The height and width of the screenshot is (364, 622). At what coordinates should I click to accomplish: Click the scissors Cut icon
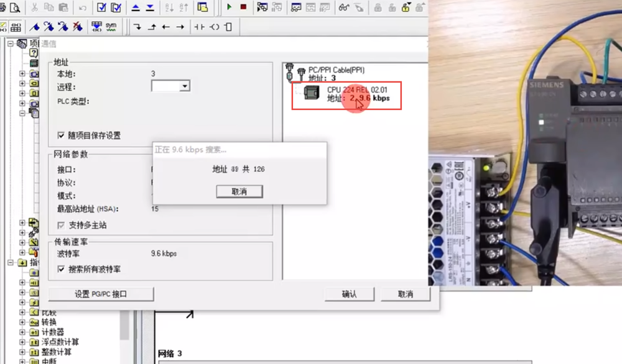point(34,7)
